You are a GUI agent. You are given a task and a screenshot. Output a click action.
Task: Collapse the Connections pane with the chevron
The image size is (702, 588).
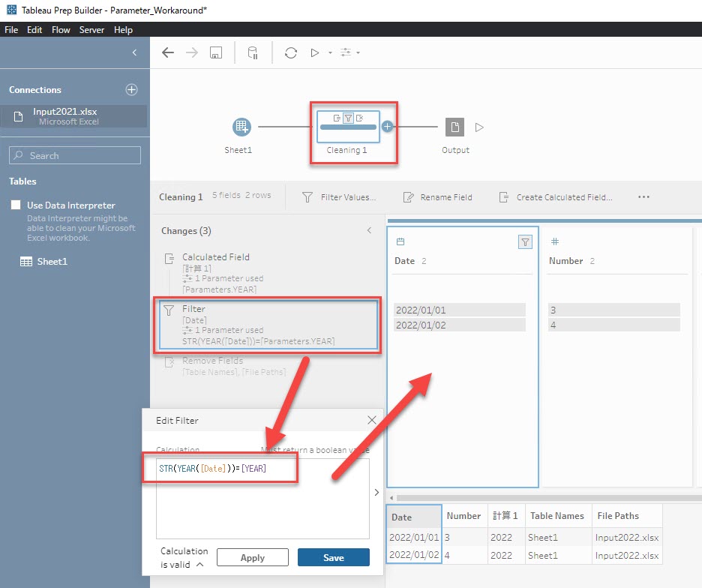(x=134, y=52)
